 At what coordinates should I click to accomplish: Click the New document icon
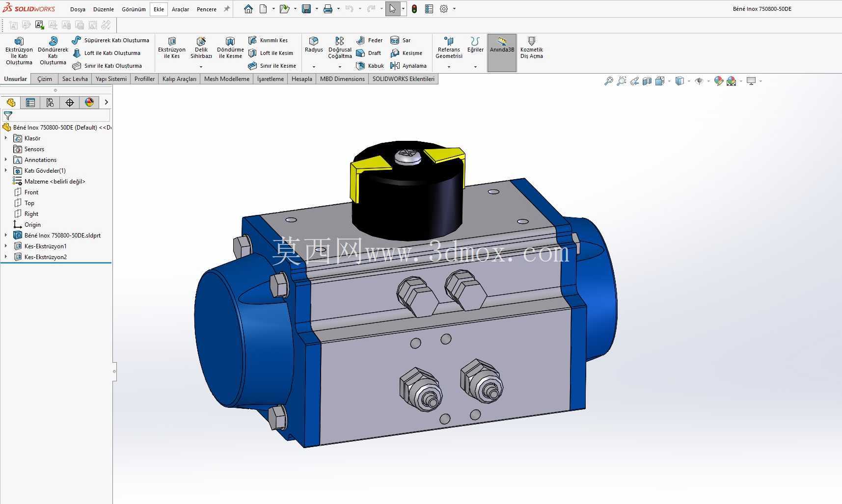click(263, 9)
